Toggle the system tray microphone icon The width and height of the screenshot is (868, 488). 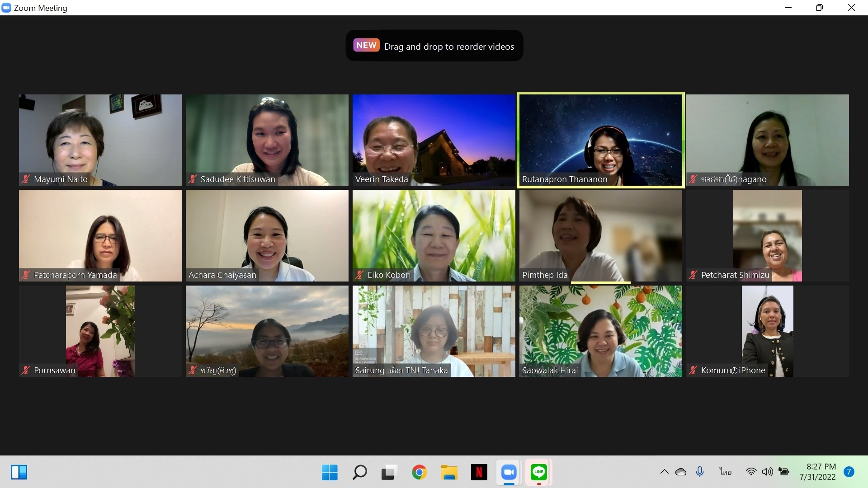pyautogui.click(x=700, y=472)
